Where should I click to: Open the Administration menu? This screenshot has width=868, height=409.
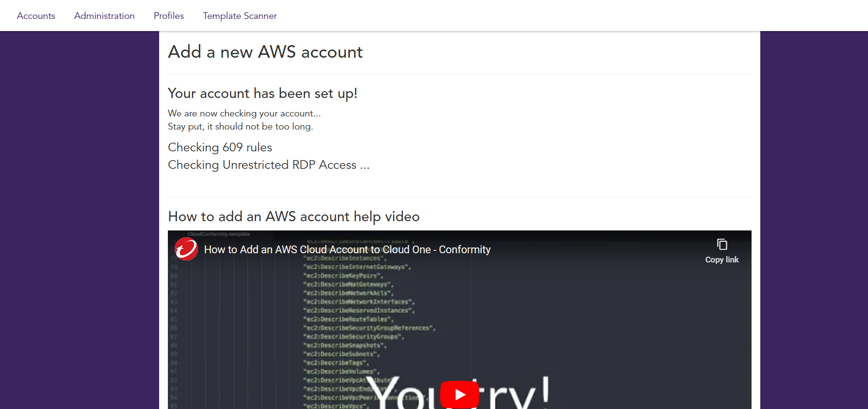(x=104, y=16)
